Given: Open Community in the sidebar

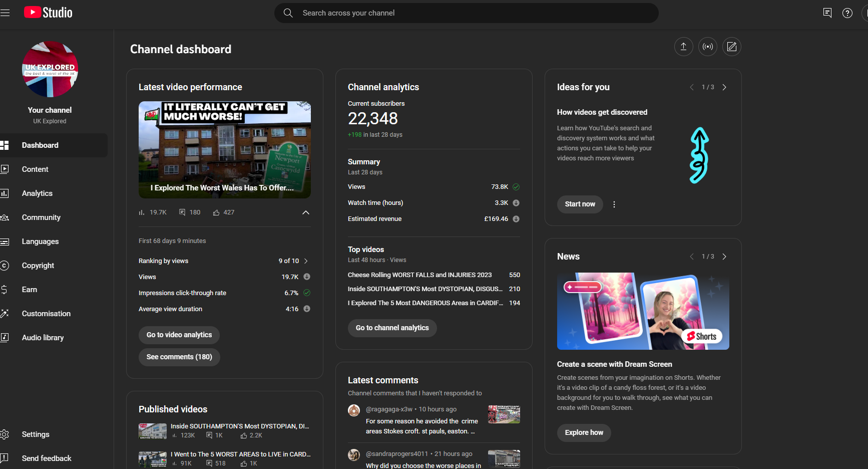Looking at the screenshot, I should point(53,217).
